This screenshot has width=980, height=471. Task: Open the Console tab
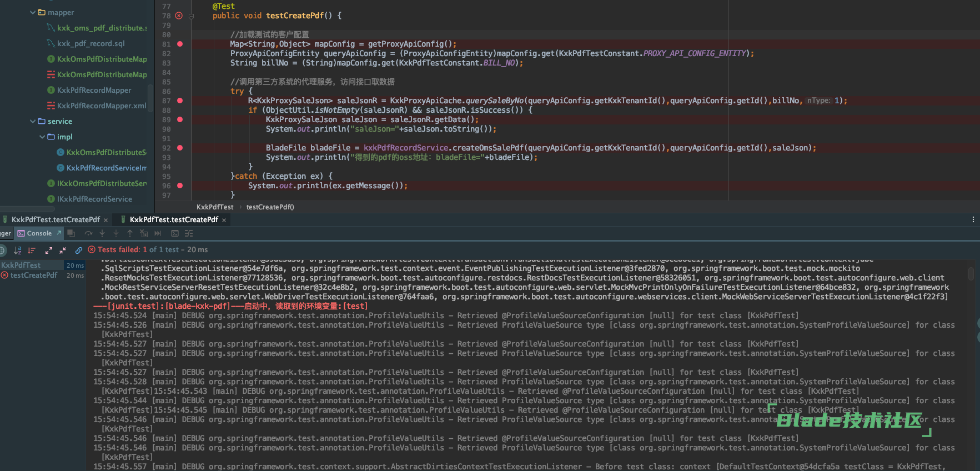click(39, 233)
